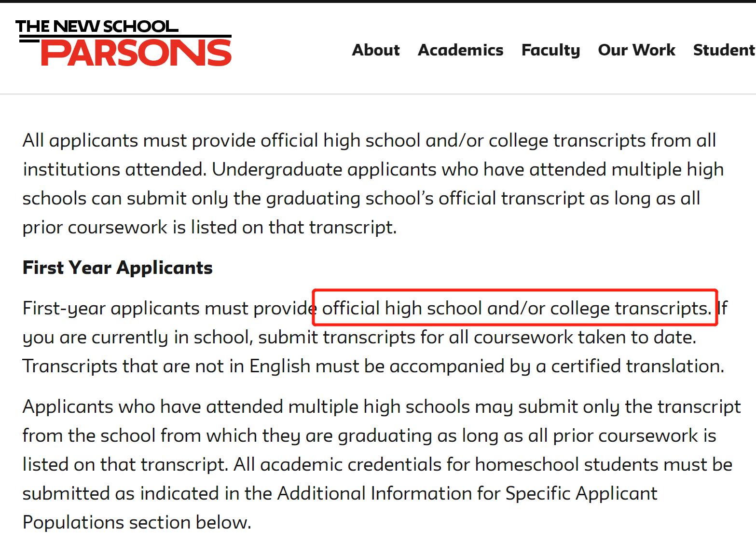The height and width of the screenshot is (543, 756).
Task: Click the red-outlined transcripts phrase
Action: (516, 308)
